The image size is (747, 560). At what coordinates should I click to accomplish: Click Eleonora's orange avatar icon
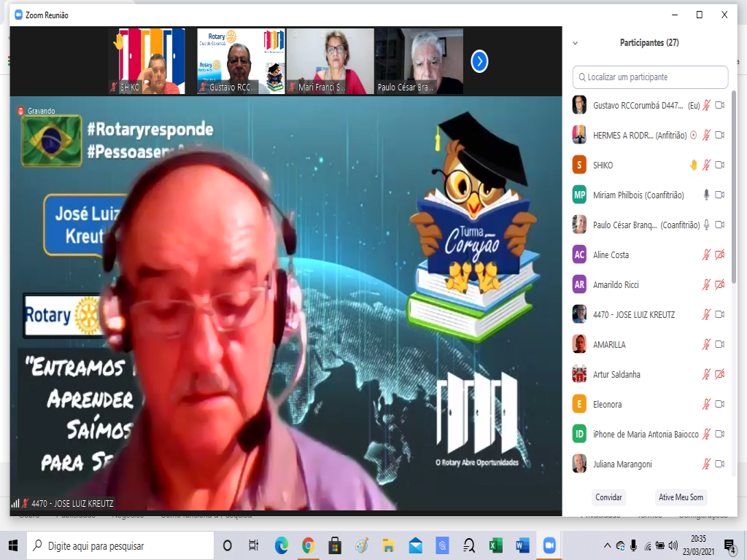579,405
